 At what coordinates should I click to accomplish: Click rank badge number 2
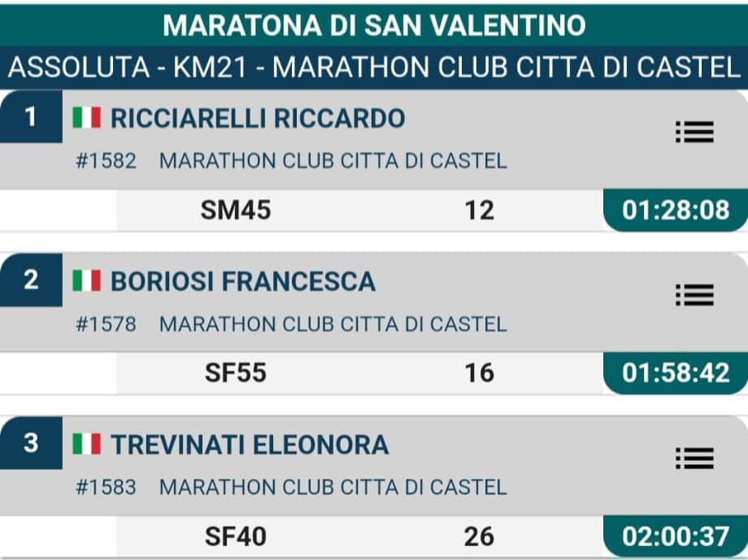31,280
